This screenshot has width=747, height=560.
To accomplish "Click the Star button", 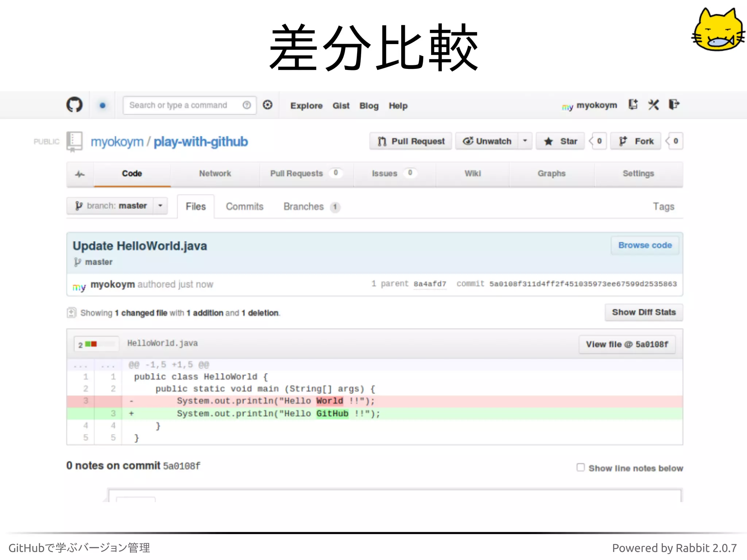I will click(x=560, y=141).
